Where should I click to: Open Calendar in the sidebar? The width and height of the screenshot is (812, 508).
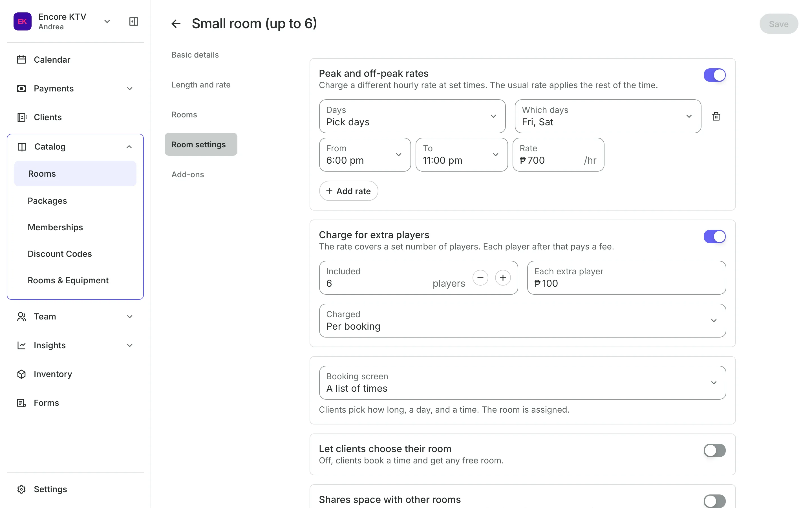pos(75,60)
